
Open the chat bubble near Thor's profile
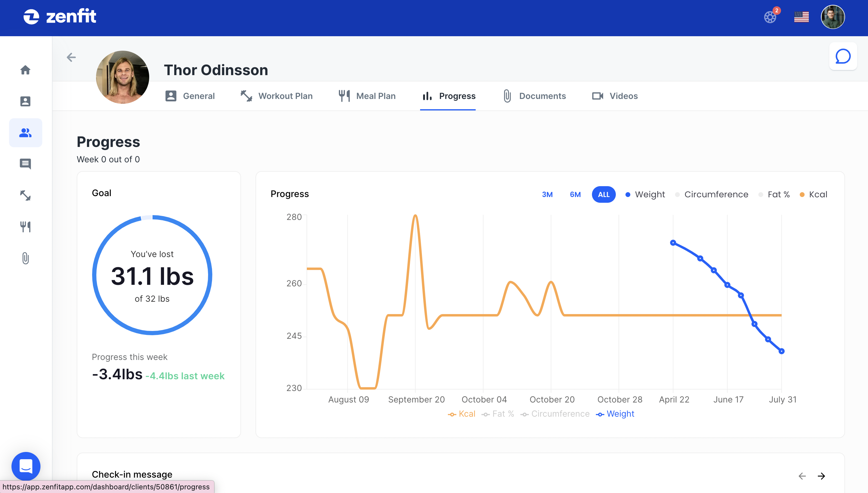click(x=843, y=56)
